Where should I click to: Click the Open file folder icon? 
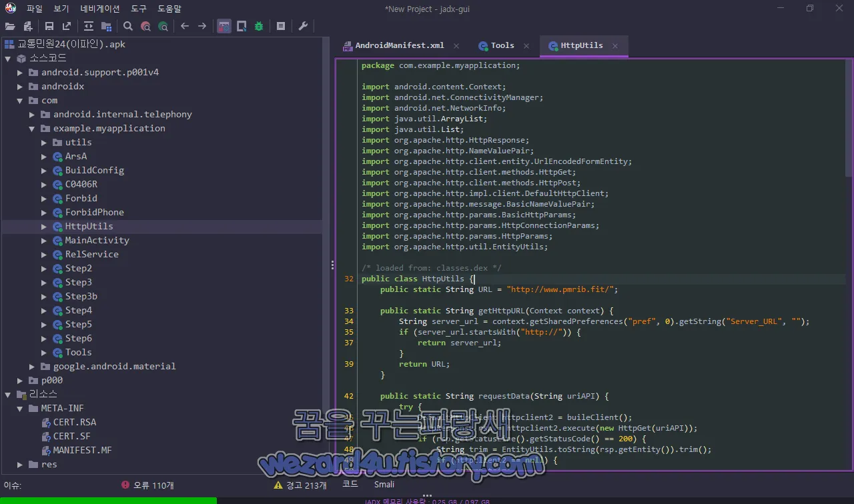pos(10,27)
